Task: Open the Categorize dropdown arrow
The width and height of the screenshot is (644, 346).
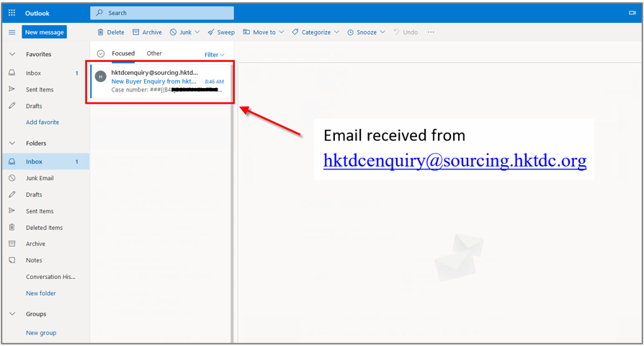Action: (x=337, y=32)
